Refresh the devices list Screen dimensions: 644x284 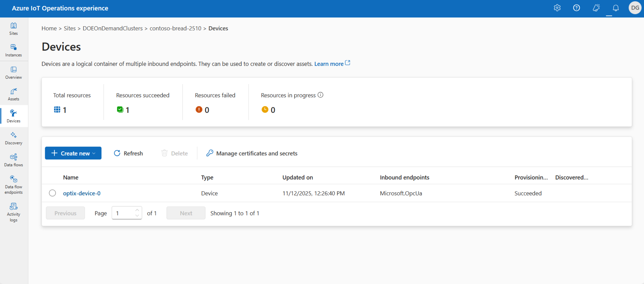coord(128,153)
